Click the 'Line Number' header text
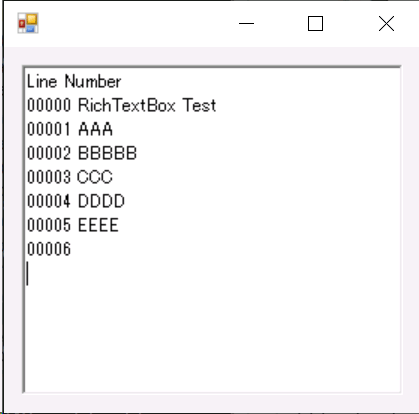This screenshot has height=414, width=419. click(74, 82)
